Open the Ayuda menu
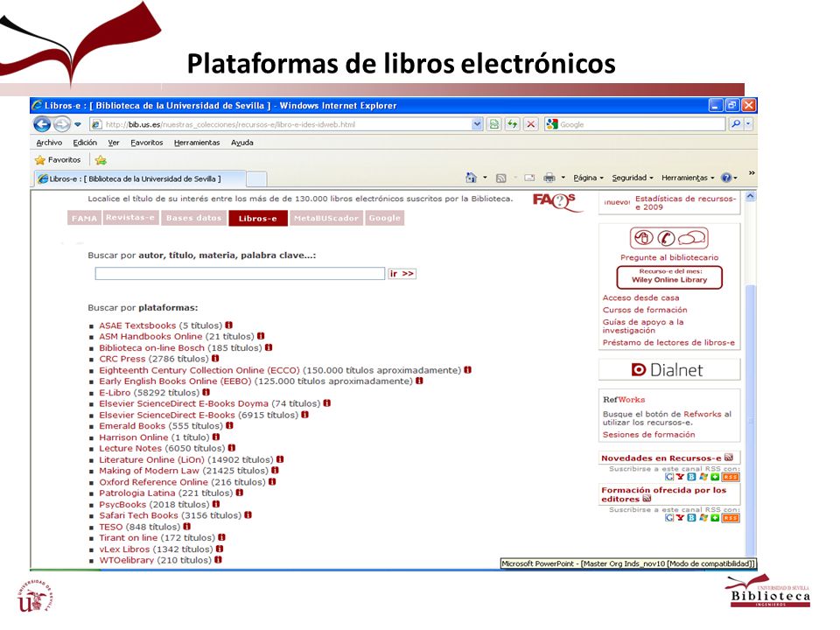840x630 pixels. point(242,143)
